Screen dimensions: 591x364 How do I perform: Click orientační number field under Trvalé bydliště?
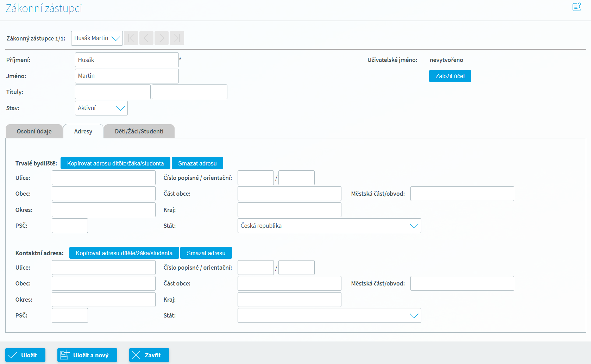296,178
